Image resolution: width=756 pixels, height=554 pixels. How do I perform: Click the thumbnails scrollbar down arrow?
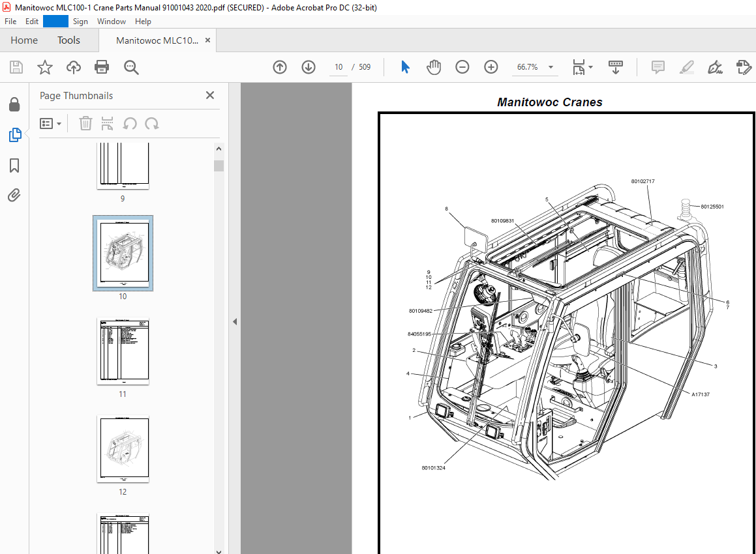(219, 551)
